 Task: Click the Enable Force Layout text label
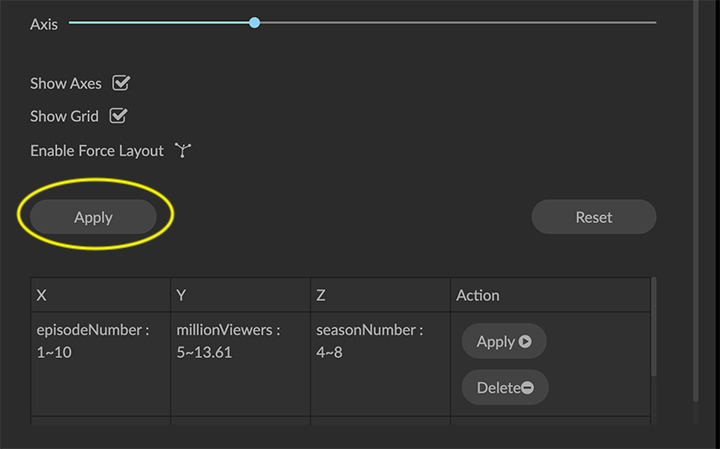point(97,151)
